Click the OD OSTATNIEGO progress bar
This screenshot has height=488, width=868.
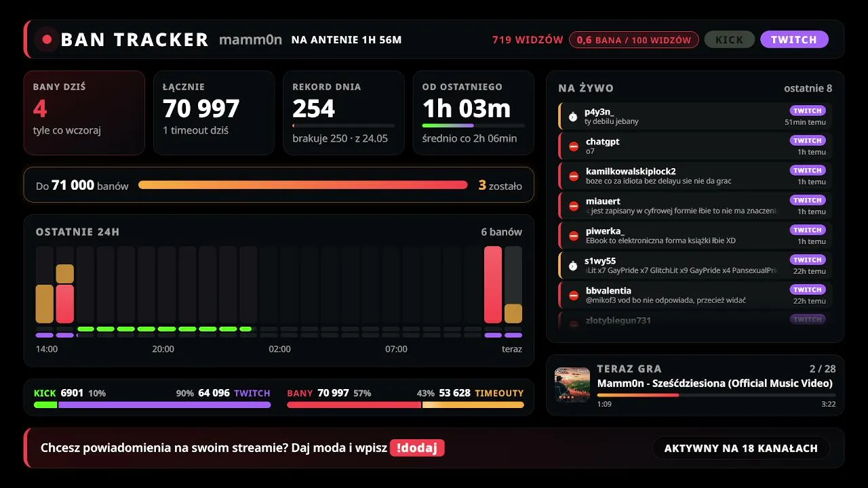point(473,125)
